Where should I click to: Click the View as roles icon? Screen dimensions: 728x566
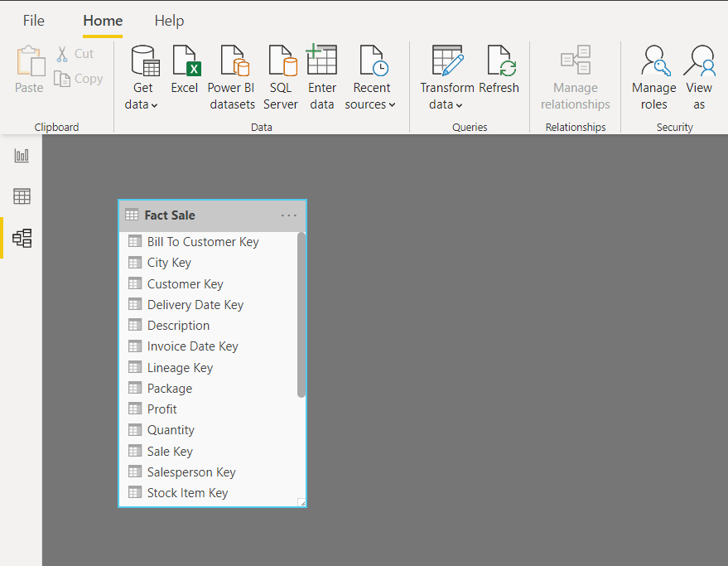pyautogui.click(x=699, y=75)
